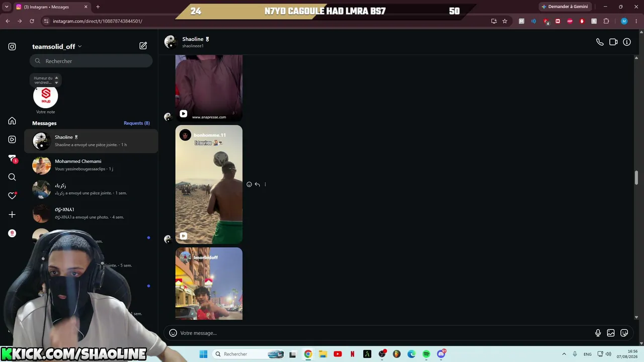Viewport: 644px width, 362px height.
Task: Switch to the Instagram Messages browser tab
Action: [51, 7]
